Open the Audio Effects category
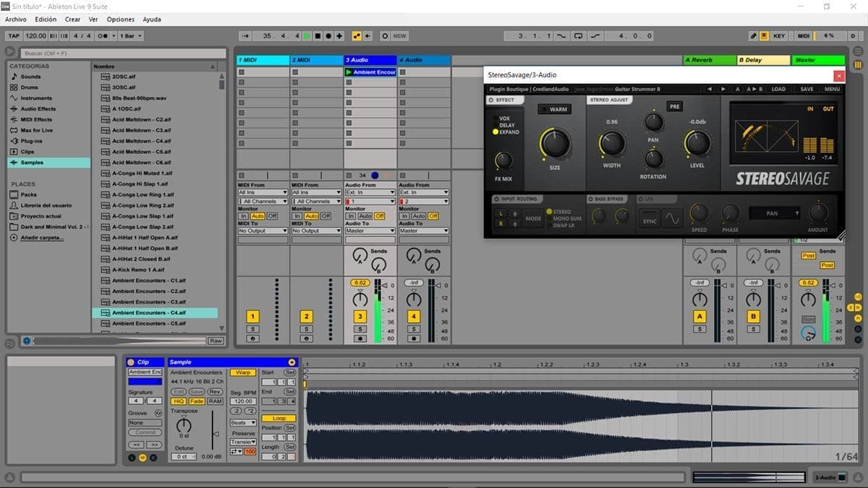 click(x=38, y=109)
